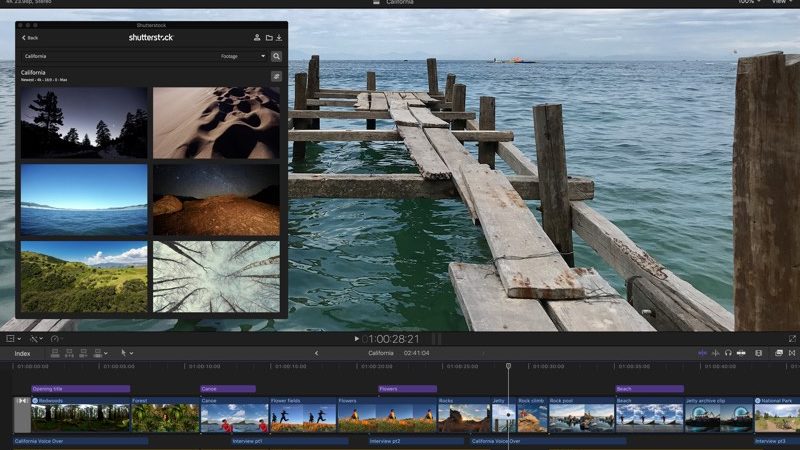Select the Jetty clip

(504, 415)
